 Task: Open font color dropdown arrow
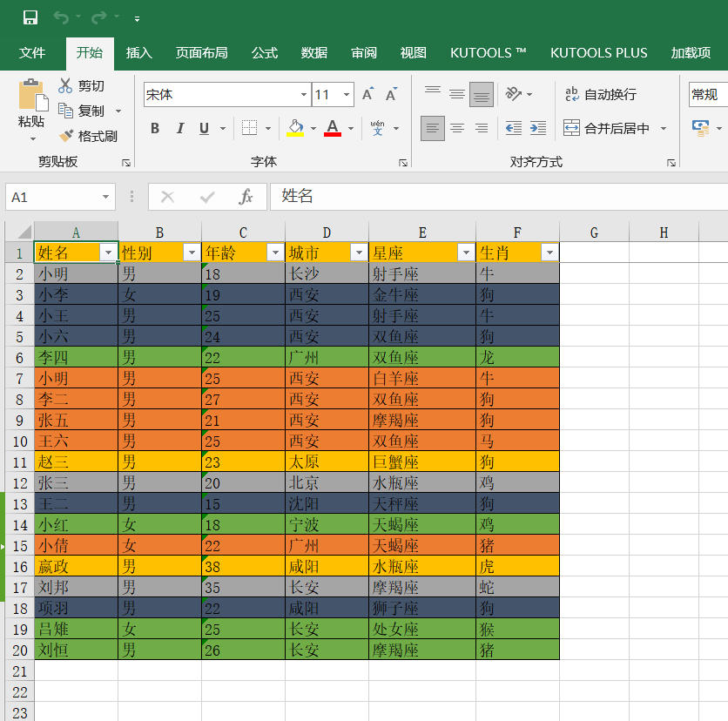click(351, 128)
